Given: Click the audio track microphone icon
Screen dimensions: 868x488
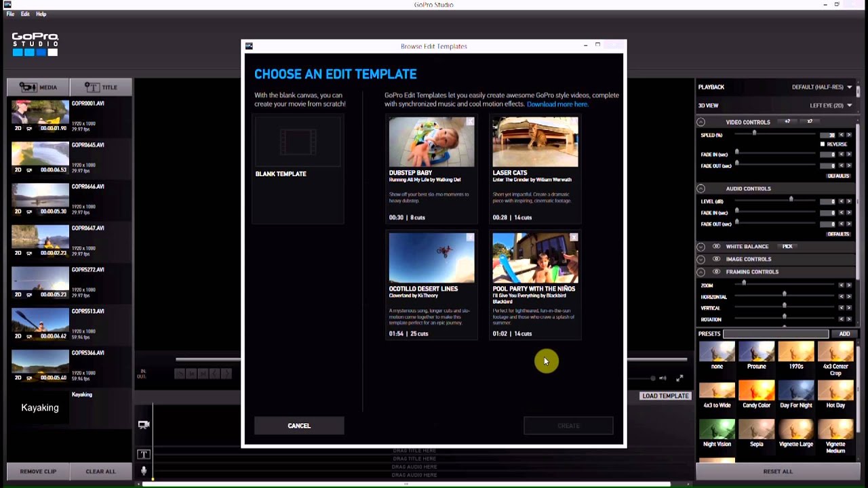Looking at the screenshot, I should coord(144,470).
